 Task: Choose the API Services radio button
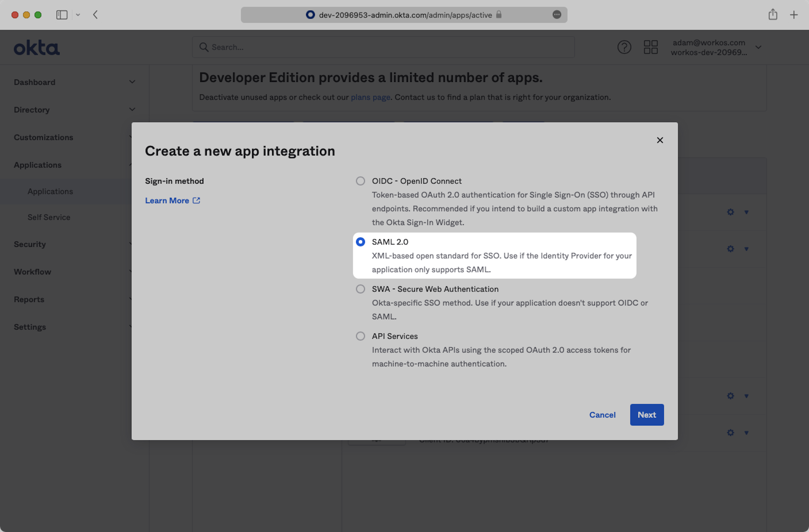pyautogui.click(x=360, y=336)
